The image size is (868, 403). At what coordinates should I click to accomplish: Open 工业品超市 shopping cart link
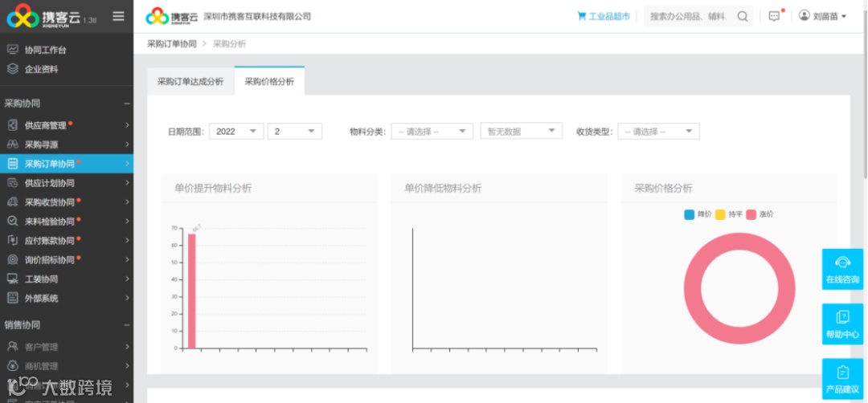pos(604,17)
